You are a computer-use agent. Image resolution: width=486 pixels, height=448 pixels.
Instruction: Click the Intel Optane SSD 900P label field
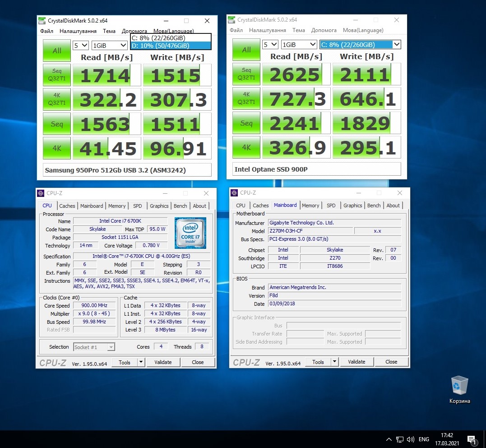click(x=317, y=169)
